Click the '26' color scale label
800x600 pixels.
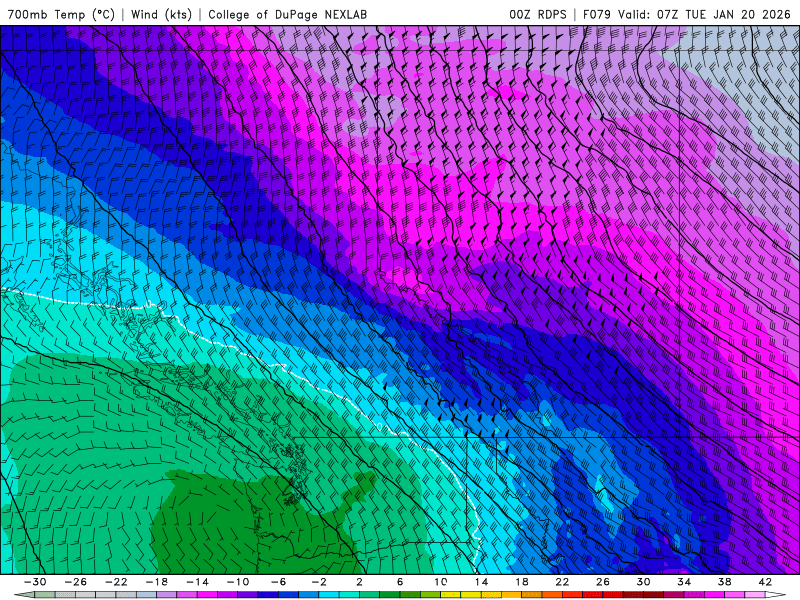click(603, 582)
